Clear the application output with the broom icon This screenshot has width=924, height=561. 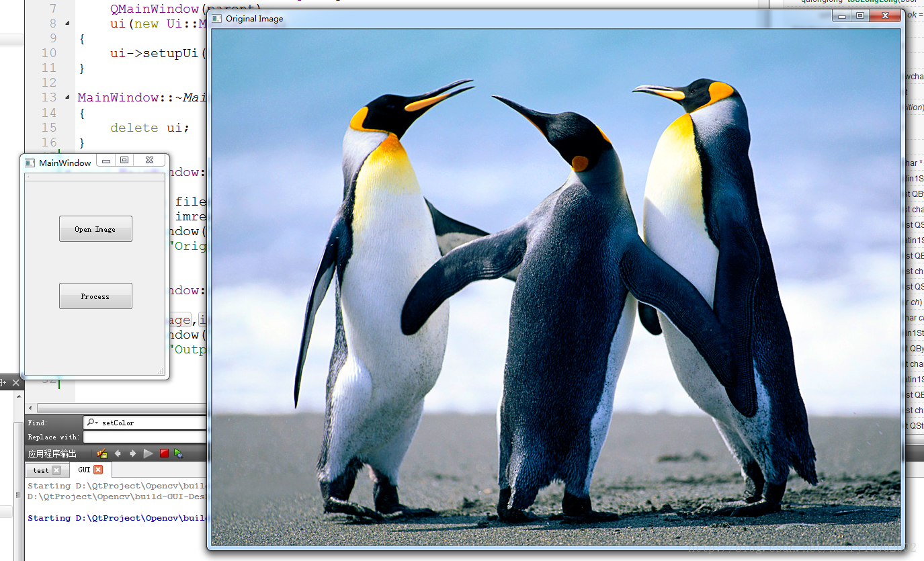[102, 454]
